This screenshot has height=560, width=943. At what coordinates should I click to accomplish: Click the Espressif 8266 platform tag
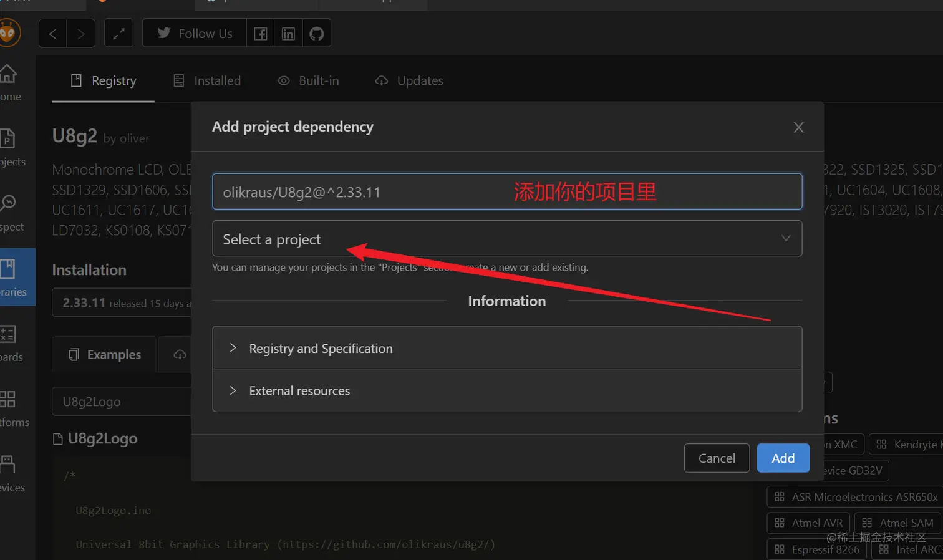(x=816, y=549)
